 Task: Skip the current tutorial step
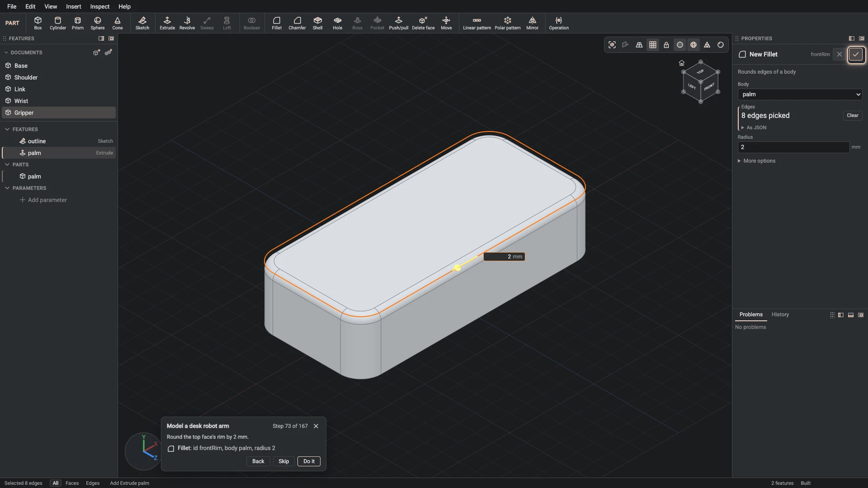[x=283, y=461]
